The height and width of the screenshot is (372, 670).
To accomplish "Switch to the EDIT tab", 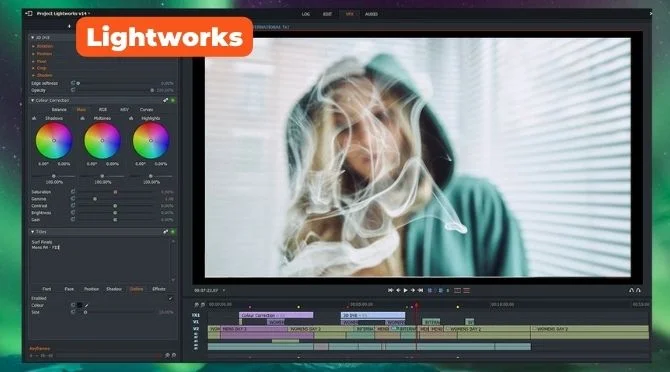I will coord(327,14).
